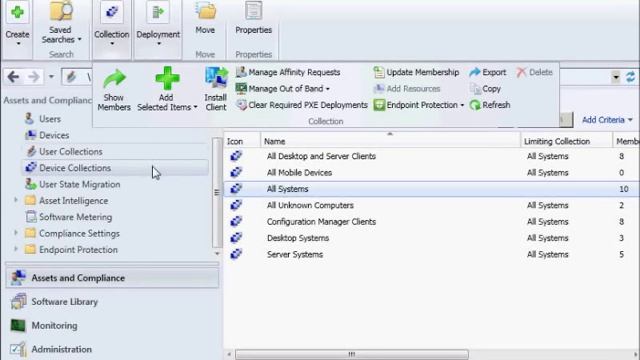Screen dimensions: 640x360
Task: Open Saved Searches menu
Action: (x=61, y=24)
